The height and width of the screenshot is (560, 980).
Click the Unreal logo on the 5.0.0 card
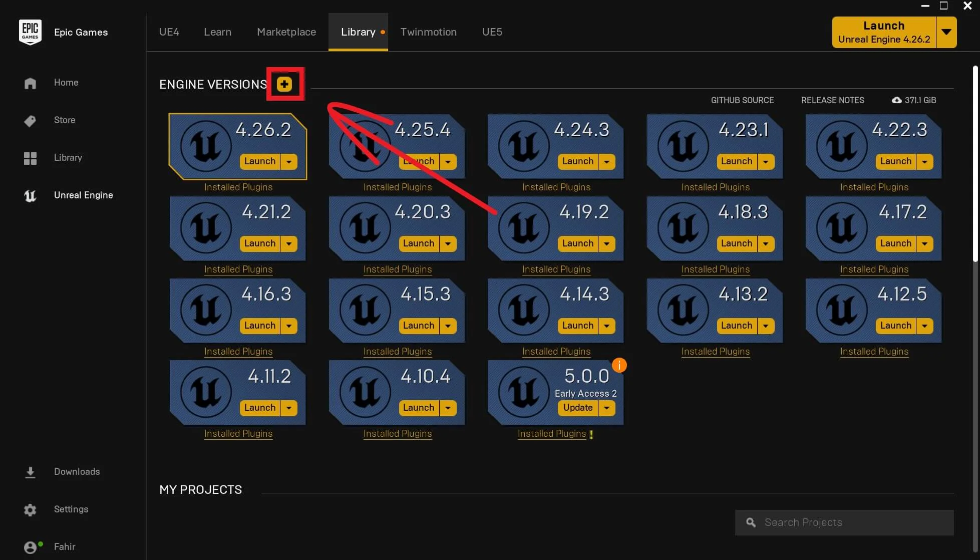click(x=524, y=393)
